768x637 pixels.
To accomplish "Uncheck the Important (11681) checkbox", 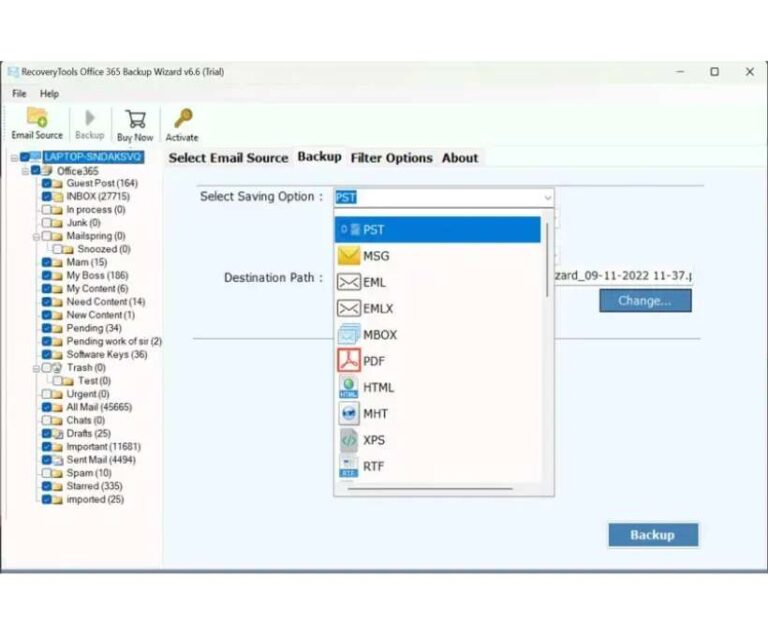I will pos(47,447).
